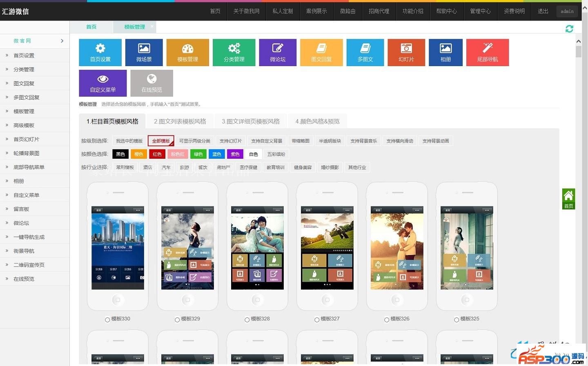Viewport: 588px width, 366px height.
Task: Open the 微论坛 edit tile
Action: click(278, 52)
